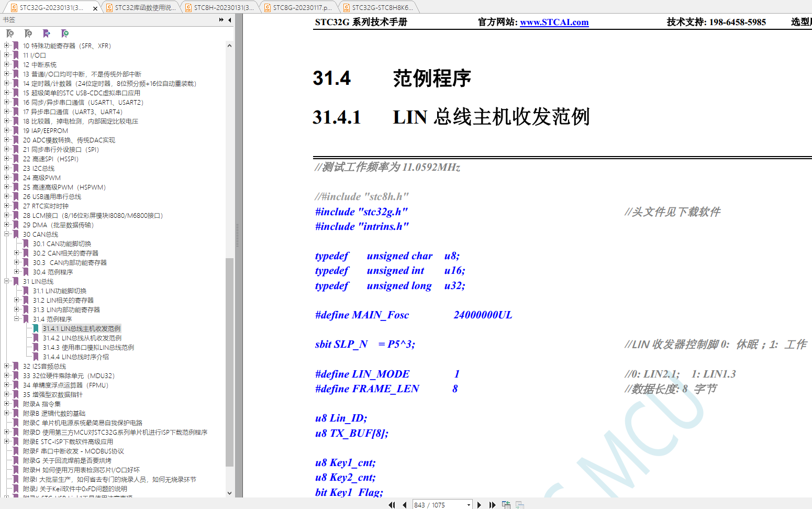Expand bookmark 12 中断系统
812x509 pixels.
click(x=7, y=64)
